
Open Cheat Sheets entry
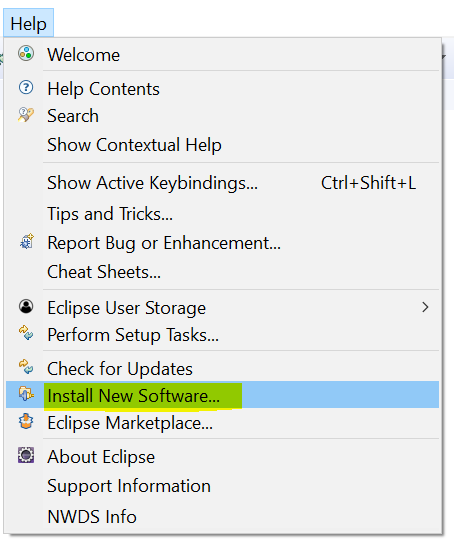pos(222,272)
